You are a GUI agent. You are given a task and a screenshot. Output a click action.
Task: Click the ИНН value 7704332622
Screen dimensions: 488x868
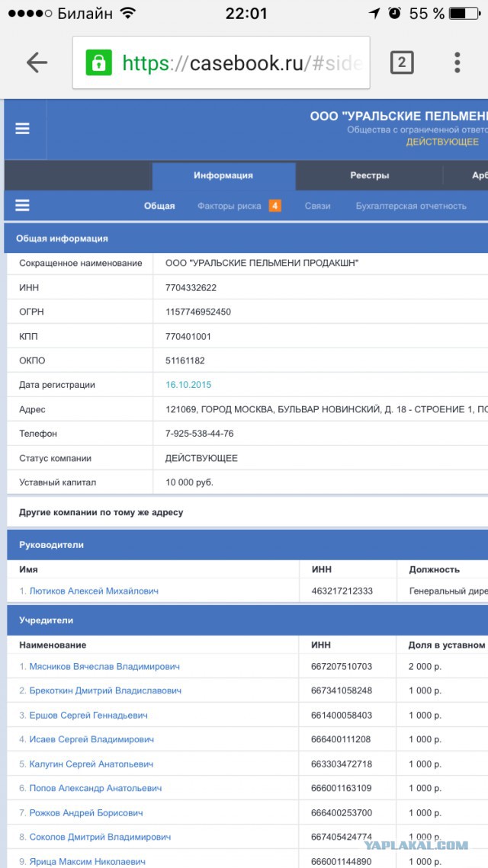191,288
